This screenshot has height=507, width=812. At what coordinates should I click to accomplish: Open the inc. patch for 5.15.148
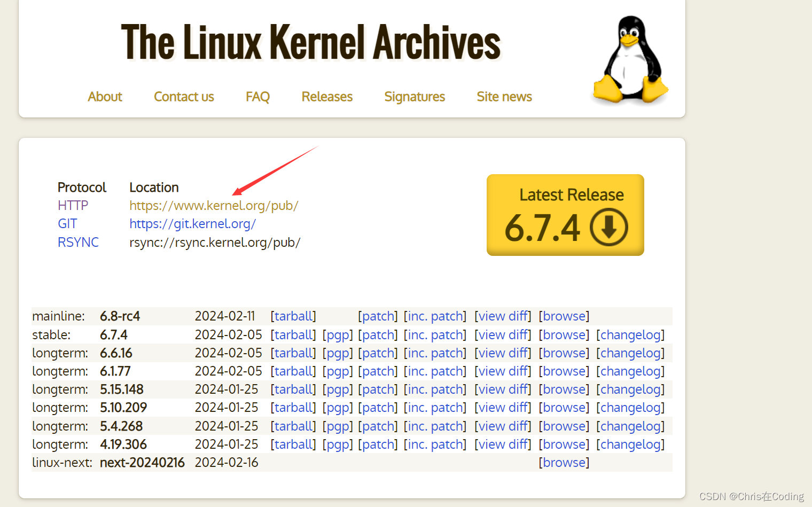coord(435,389)
